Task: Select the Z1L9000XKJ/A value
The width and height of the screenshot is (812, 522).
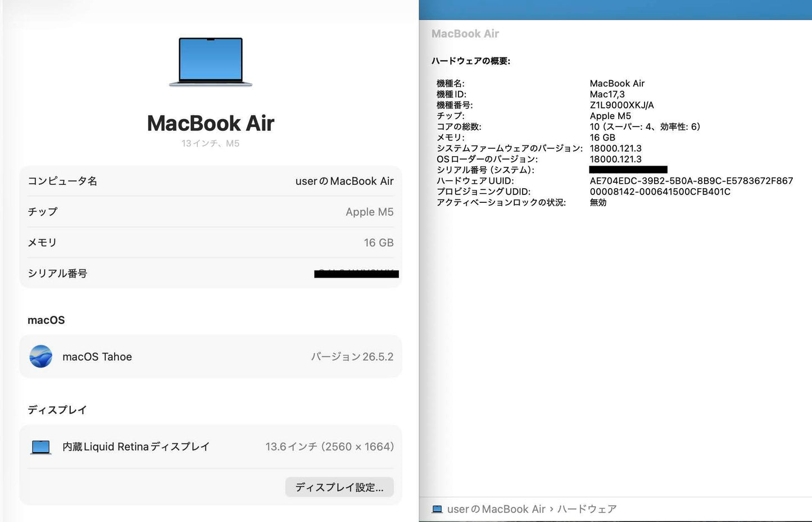Action: (622, 105)
